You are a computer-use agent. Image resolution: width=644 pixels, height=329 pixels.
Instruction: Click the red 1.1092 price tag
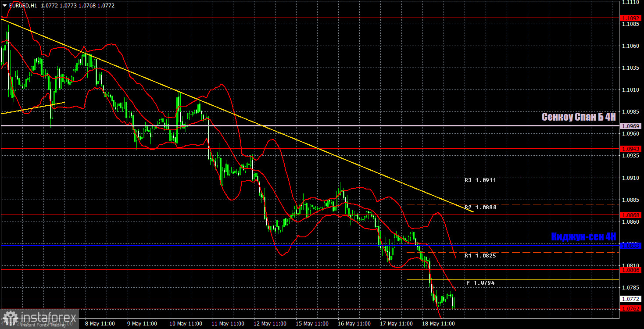click(x=631, y=18)
